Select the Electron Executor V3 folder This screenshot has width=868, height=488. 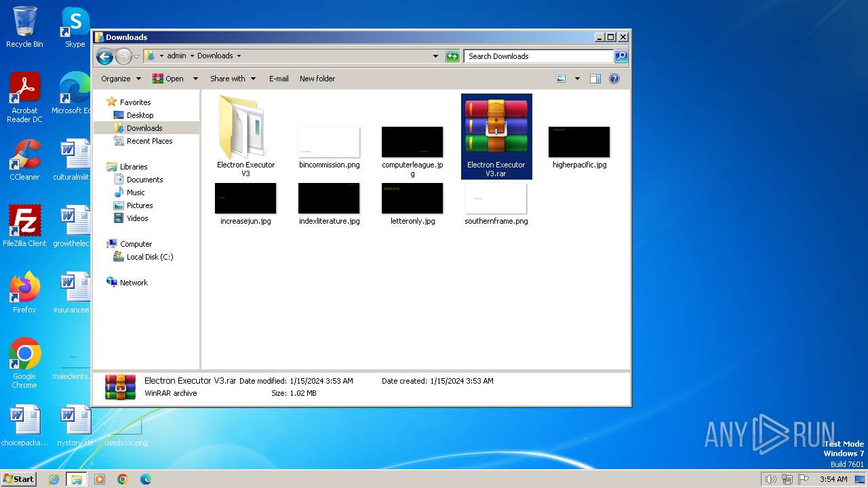(x=245, y=136)
